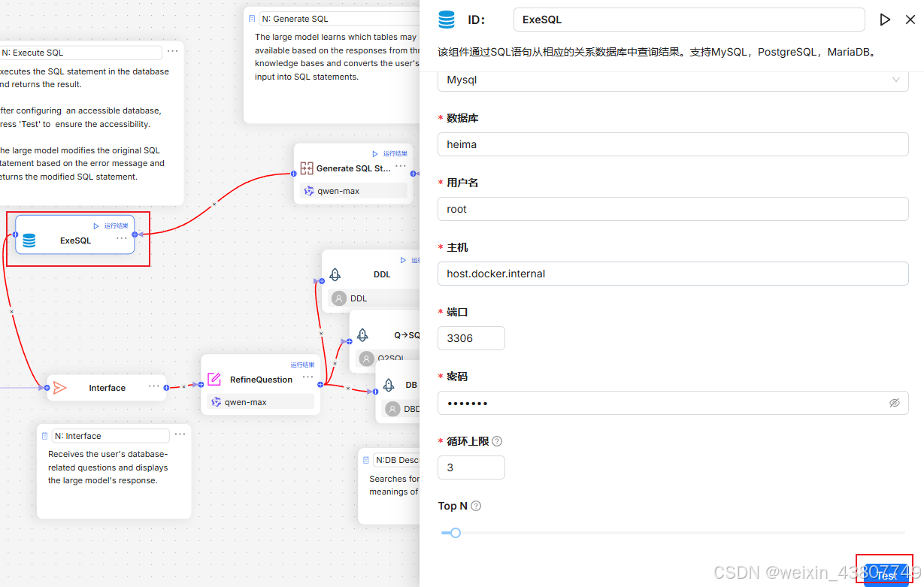Click the Test button at panel bottom
924x587 pixels.
pyautogui.click(x=885, y=575)
